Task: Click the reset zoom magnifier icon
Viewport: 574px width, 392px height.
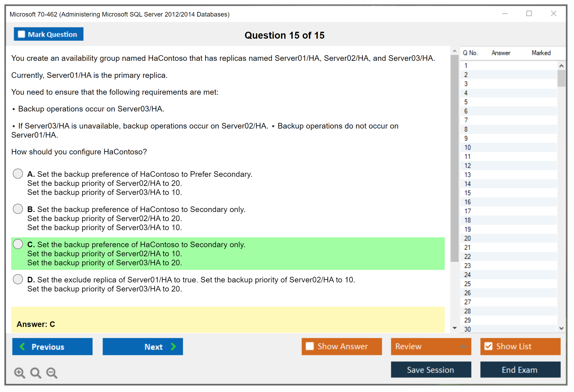Action: click(x=36, y=373)
